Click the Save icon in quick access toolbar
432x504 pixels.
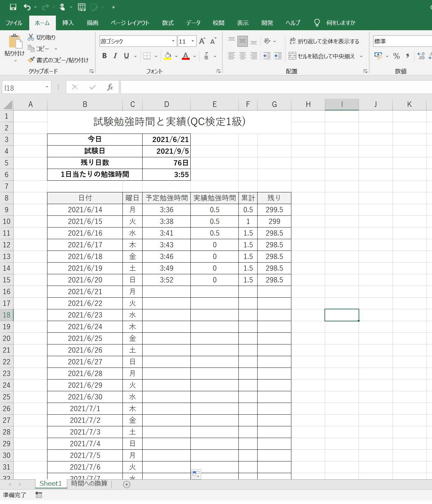[13, 7]
